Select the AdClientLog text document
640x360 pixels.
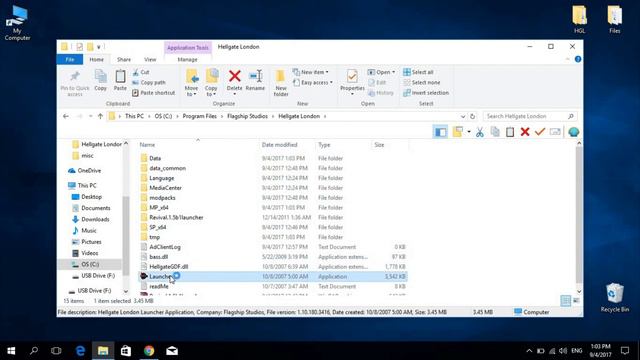[164, 247]
